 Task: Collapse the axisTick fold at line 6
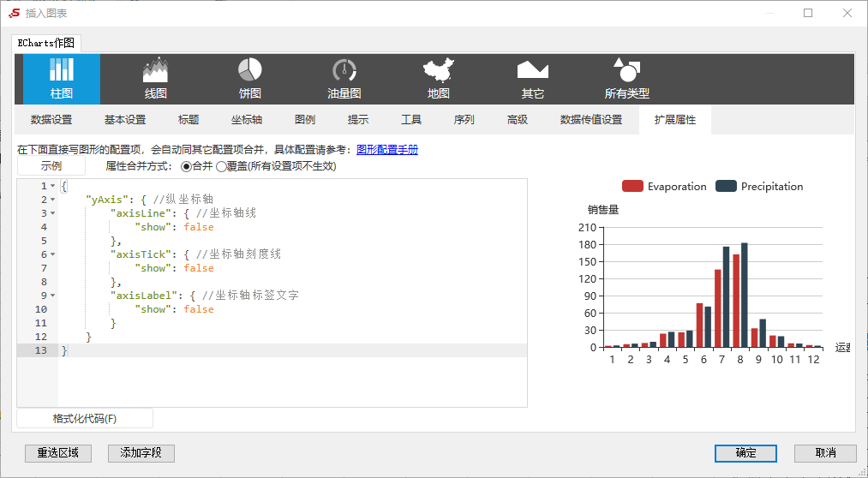coord(52,254)
